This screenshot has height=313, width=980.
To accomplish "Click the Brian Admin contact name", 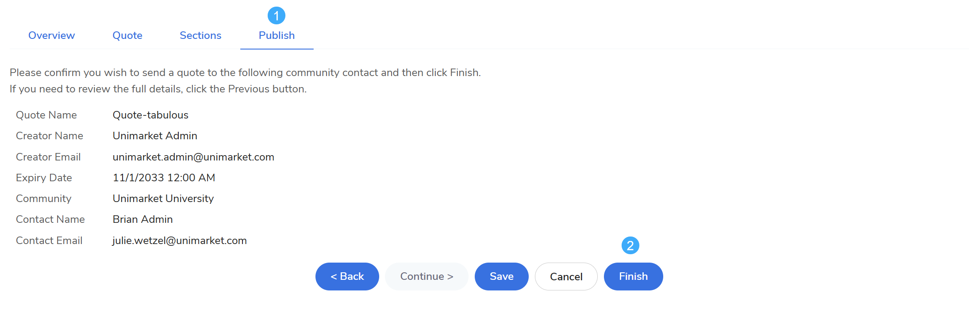I will [142, 219].
